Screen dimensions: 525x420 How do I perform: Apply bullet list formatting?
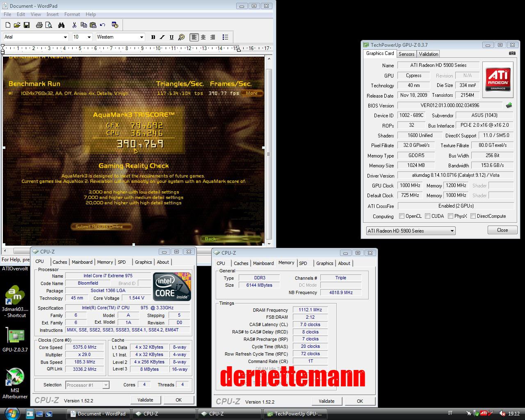(225, 37)
